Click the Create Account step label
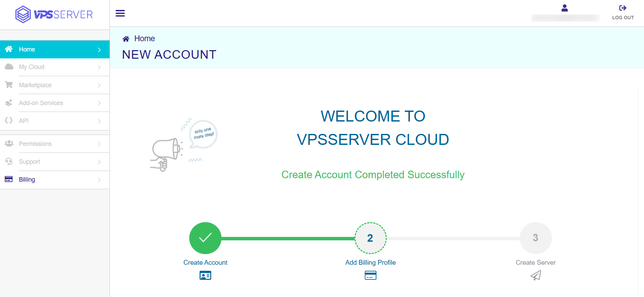This screenshot has width=644, height=297. [205, 262]
